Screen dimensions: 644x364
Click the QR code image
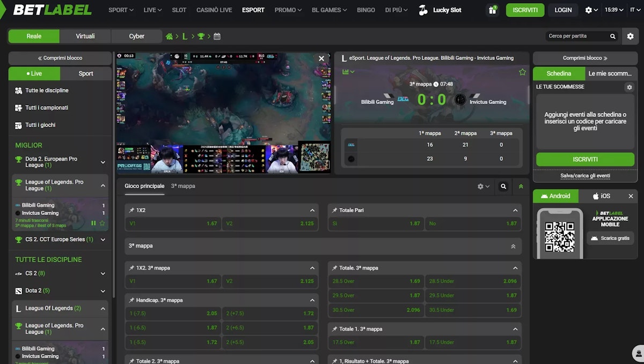(x=560, y=236)
